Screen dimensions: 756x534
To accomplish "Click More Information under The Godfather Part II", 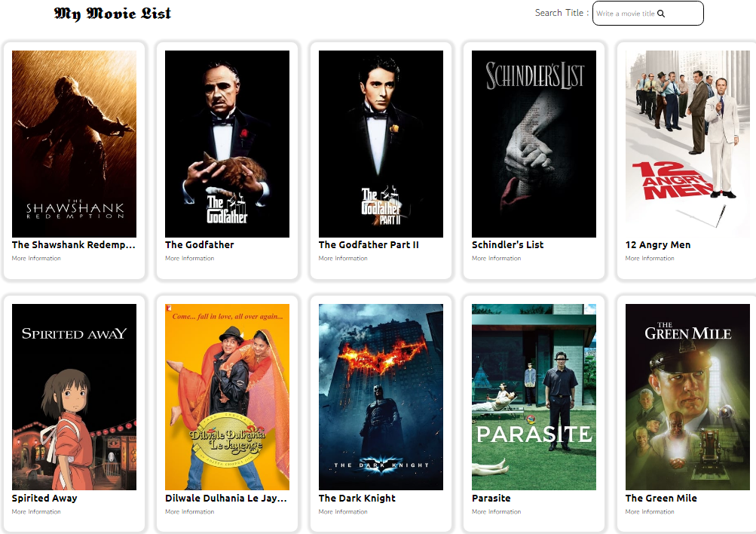I will [343, 259].
